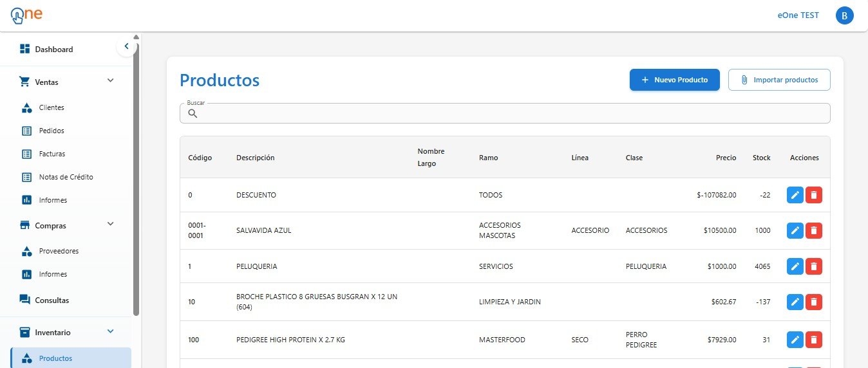This screenshot has width=868, height=368.
Task: Open the user avatar B menu
Action: [844, 15]
